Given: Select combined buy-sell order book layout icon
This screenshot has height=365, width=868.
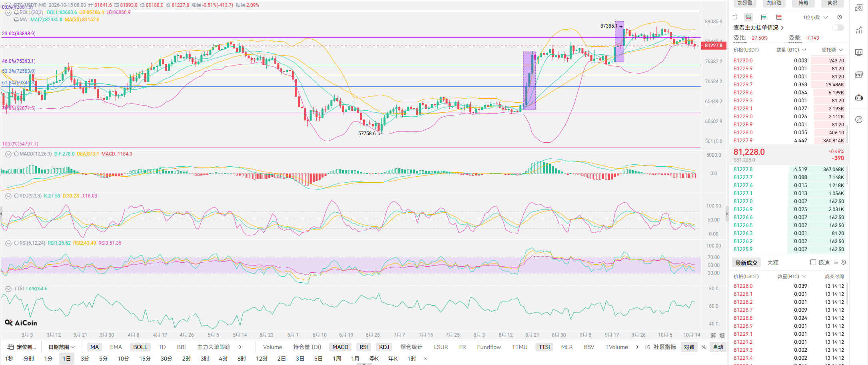Looking at the screenshot, I should tap(748, 17).
